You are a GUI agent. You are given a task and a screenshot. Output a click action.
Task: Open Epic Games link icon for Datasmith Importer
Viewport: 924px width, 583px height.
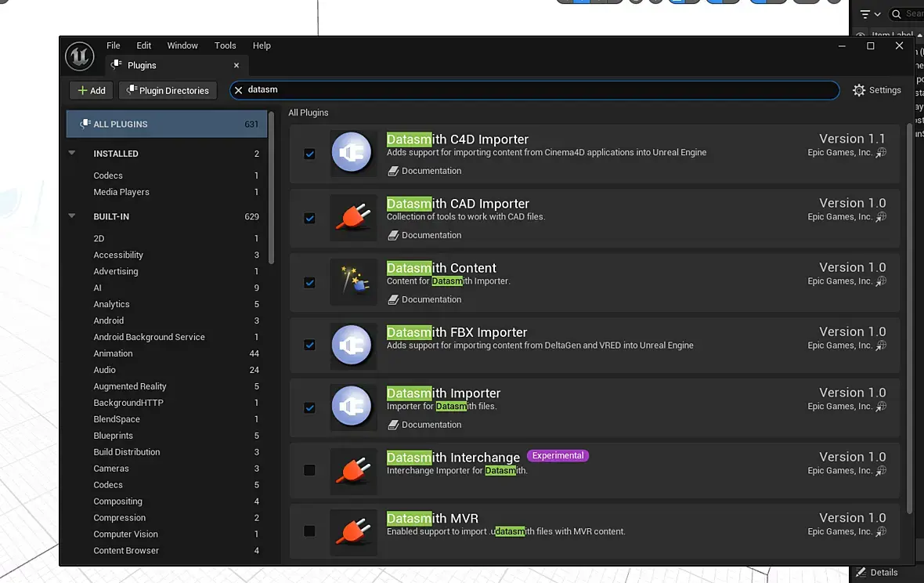[x=881, y=406]
